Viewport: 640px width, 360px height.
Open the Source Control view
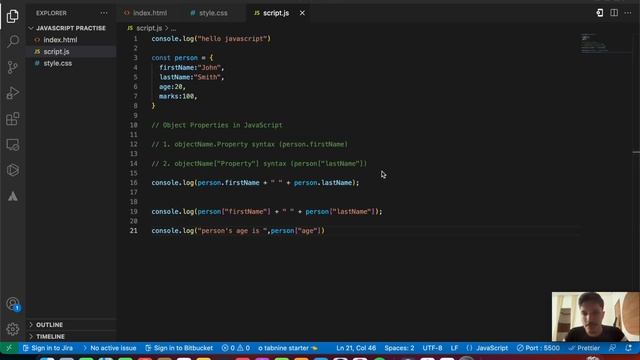13,67
